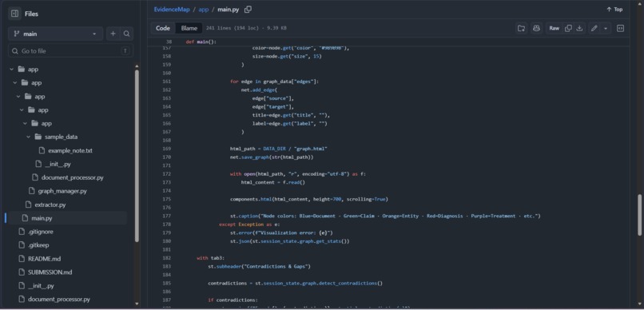Collapse the sample_data folder chevron
The image size is (644, 310).
coord(28,137)
